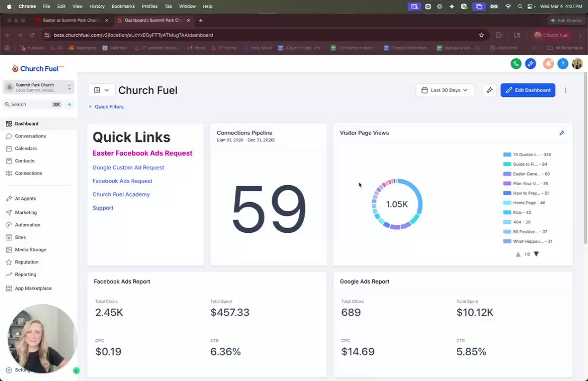Collapse sidebar with green arrow button

(x=76, y=370)
